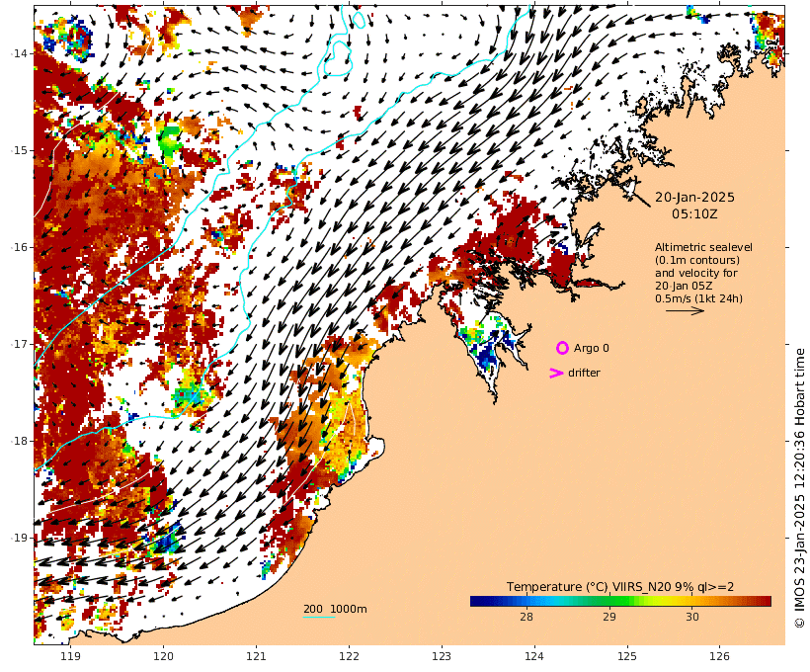Click the text 0.5m/s (1kt 24h)
The width and height of the screenshot is (810, 672).
699,298
